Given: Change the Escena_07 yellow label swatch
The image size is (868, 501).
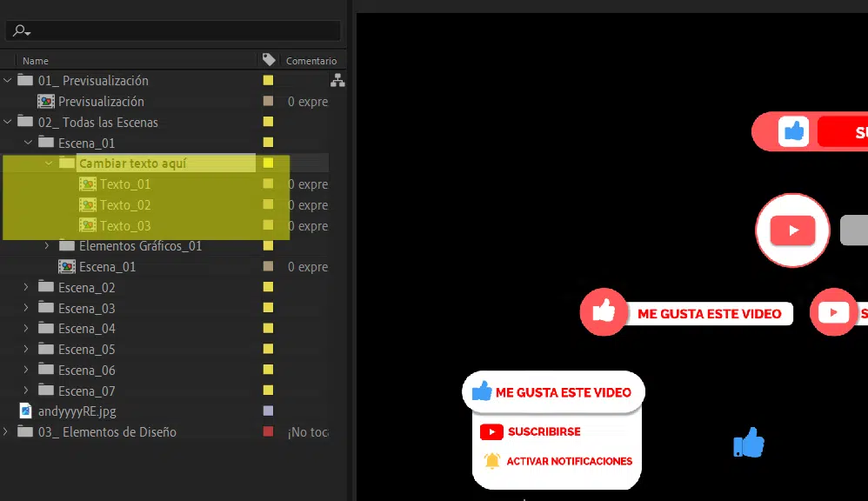Looking at the screenshot, I should tap(268, 391).
